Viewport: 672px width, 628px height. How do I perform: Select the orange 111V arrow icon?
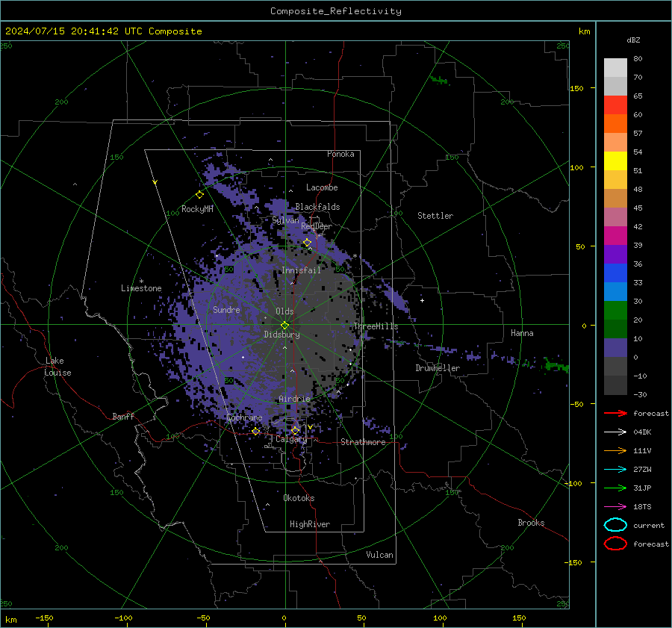[615, 450]
